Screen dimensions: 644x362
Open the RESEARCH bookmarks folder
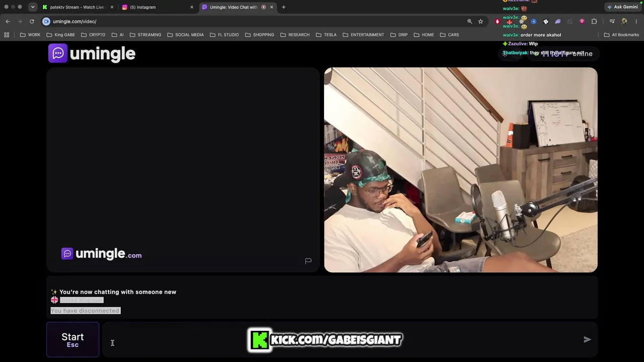(x=295, y=35)
